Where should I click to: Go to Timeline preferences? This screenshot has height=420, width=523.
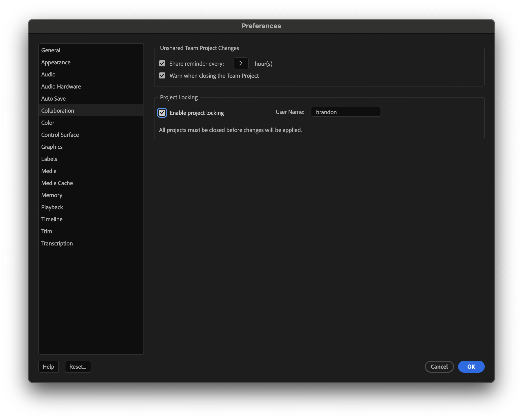(52, 219)
